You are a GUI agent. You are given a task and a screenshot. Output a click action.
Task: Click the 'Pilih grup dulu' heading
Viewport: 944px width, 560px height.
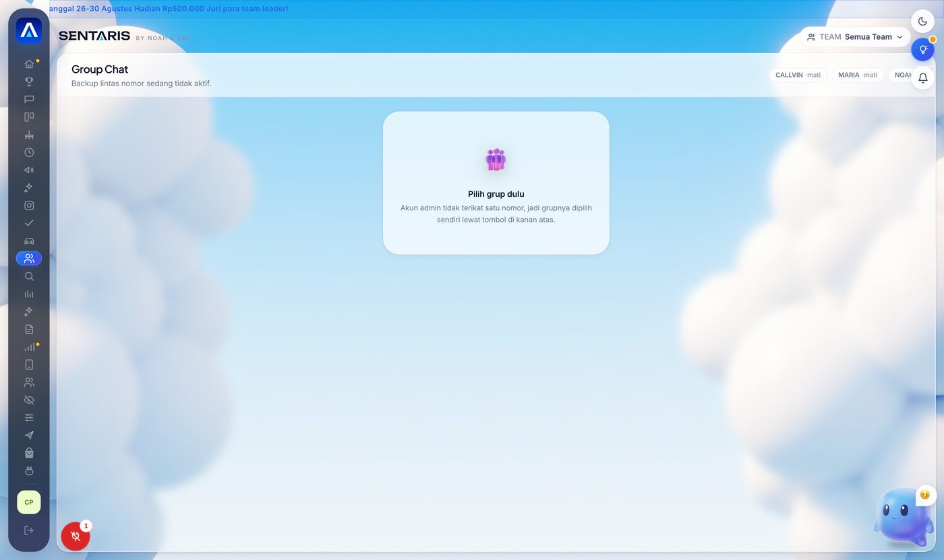click(x=496, y=194)
